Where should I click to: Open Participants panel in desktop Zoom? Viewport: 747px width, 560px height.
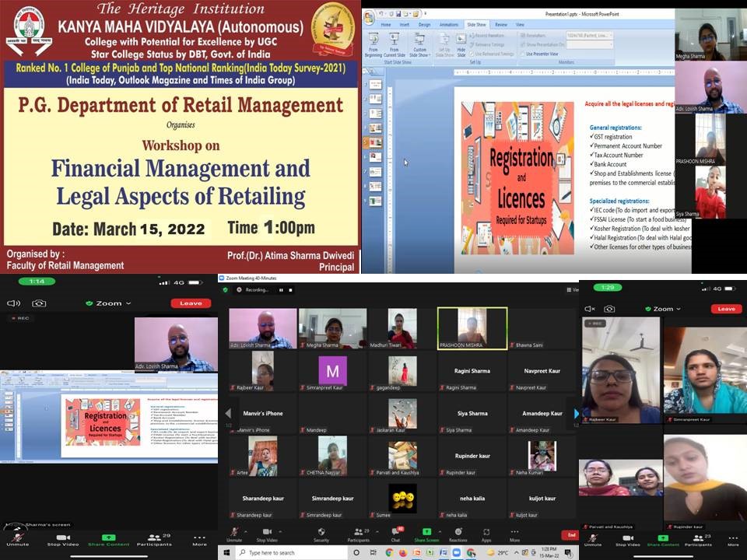(x=358, y=534)
